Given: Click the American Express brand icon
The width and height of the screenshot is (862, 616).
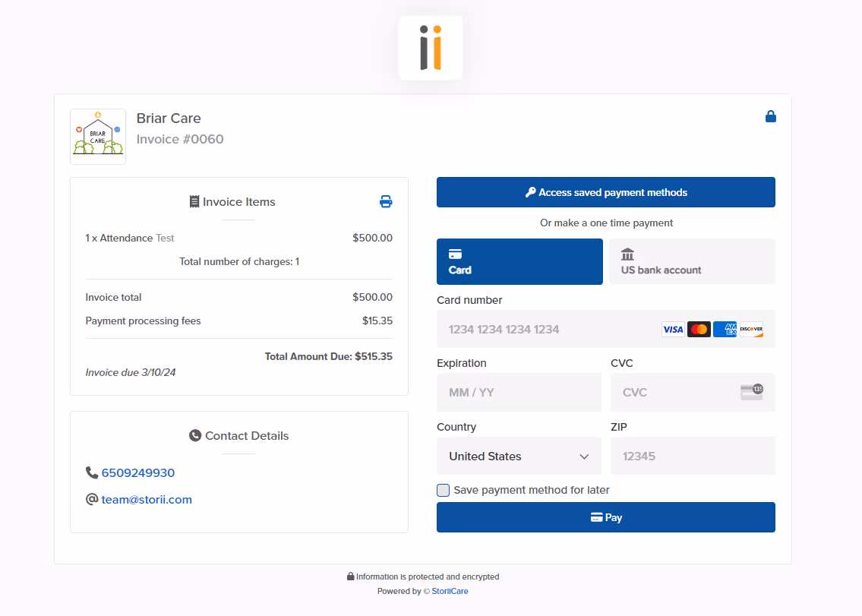Looking at the screenshot, I should click(x=725, y=330).
